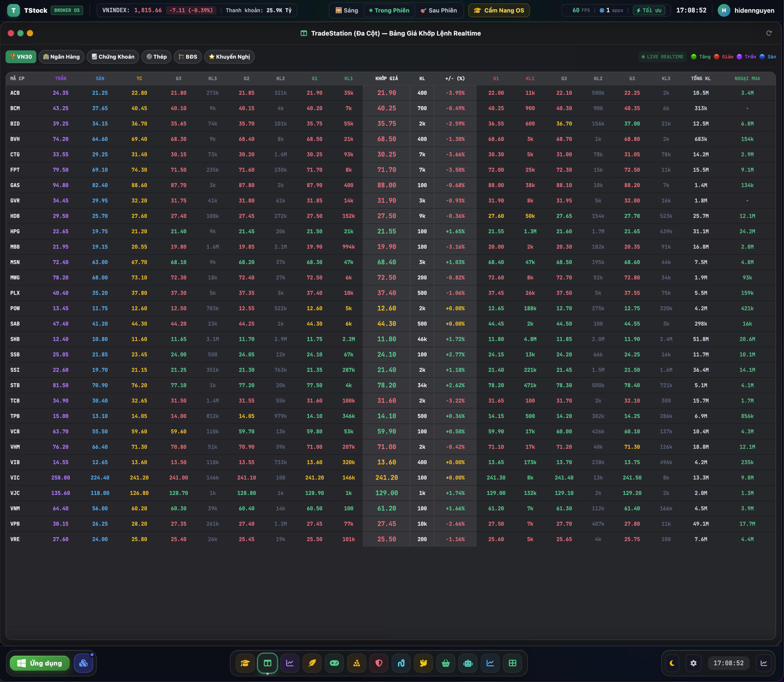The image size is (784, 682).
Task: Click the MÃ CP column header
Action: [x=18, y=78]
